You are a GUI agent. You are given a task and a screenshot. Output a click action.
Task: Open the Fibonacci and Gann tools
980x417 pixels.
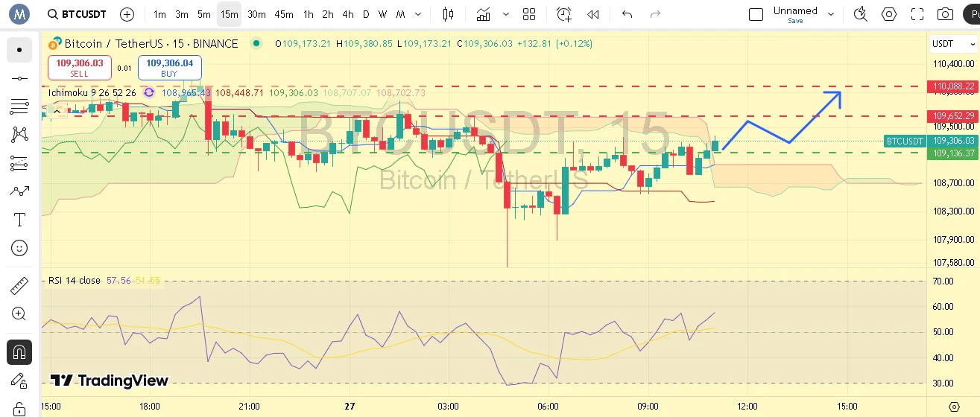pos(19,106)
